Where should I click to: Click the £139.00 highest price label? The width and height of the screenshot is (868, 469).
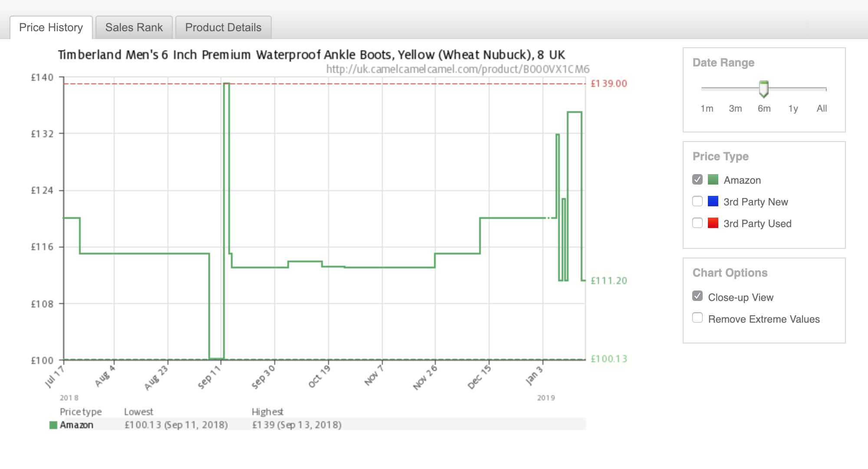pos(608,83)
